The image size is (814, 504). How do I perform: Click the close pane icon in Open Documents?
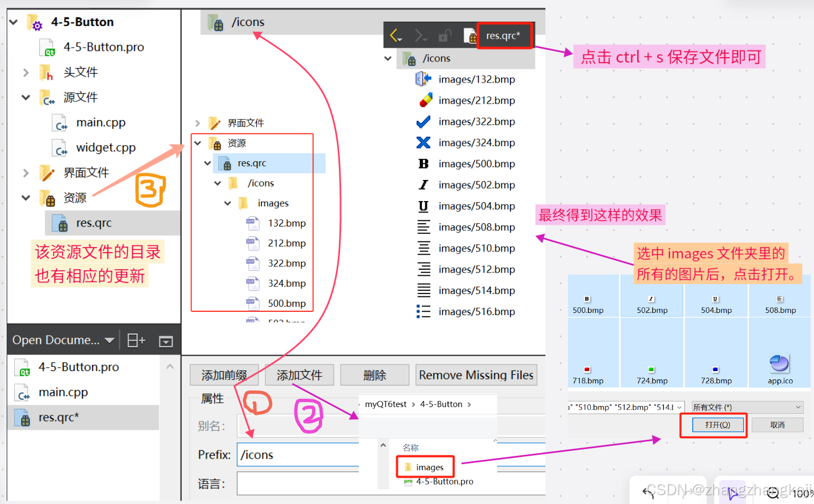coord(166,341)
